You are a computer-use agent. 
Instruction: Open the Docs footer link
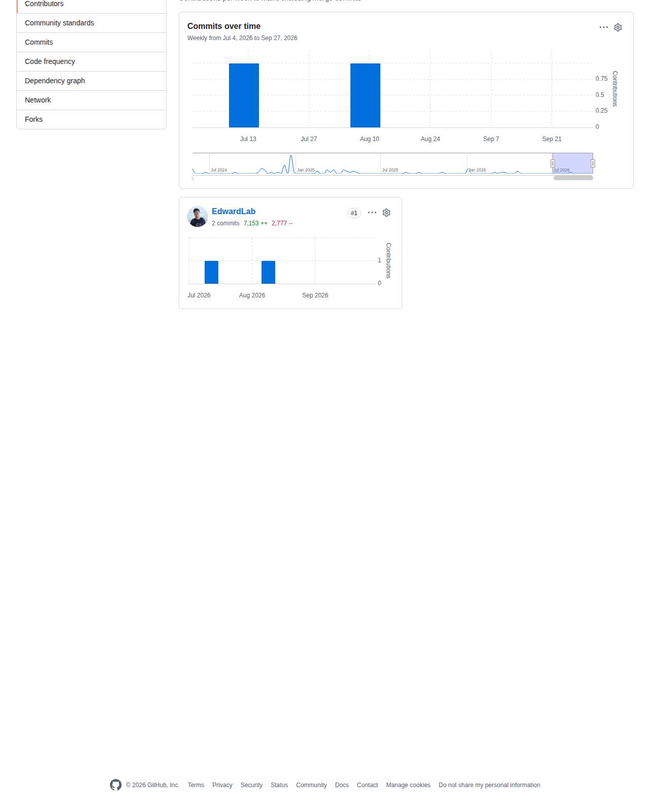click(342, 785)
